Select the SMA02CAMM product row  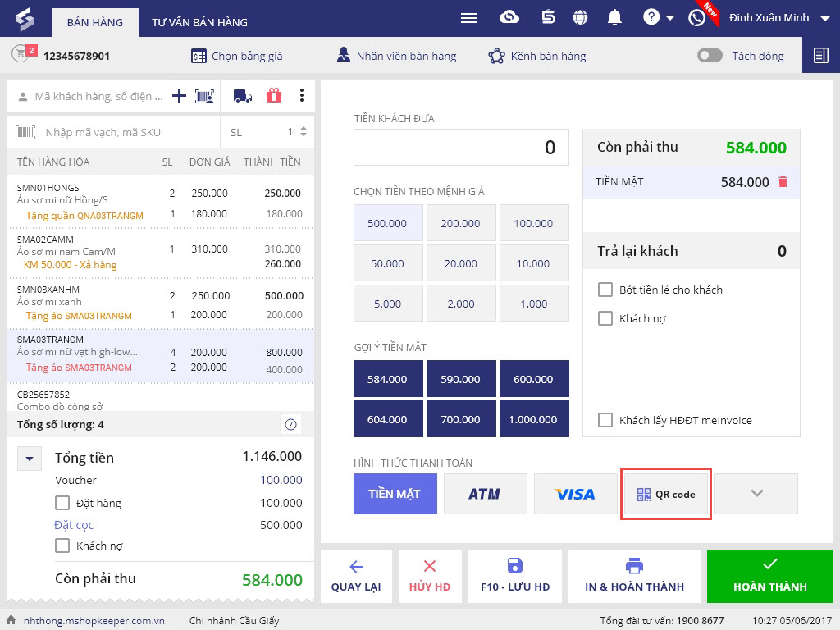160,253
